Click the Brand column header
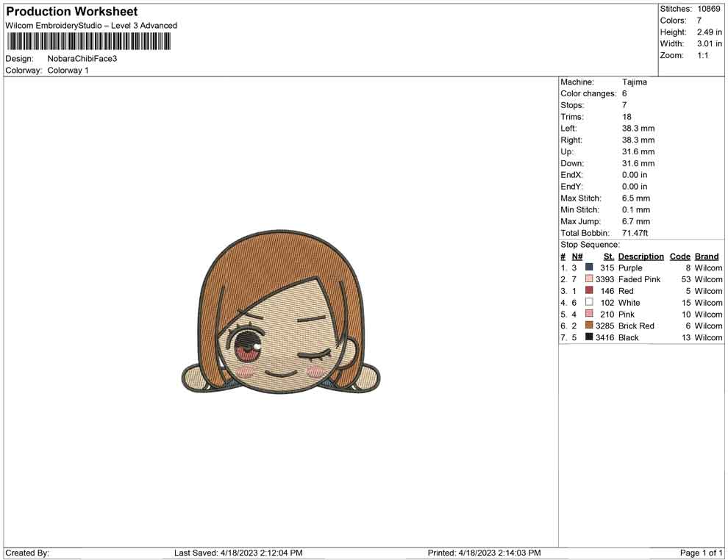This screenshot has height=560, width=728. tap(707, 256)
